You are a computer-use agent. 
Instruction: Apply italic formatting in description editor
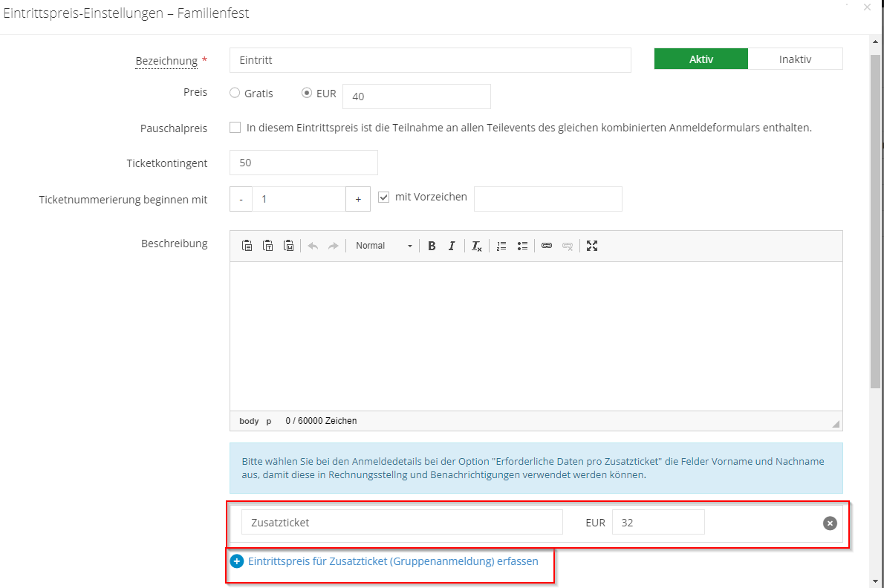[x=451, y=246]
